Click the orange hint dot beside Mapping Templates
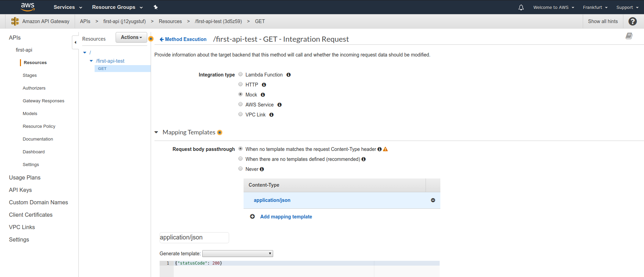 tap(220, 132)
